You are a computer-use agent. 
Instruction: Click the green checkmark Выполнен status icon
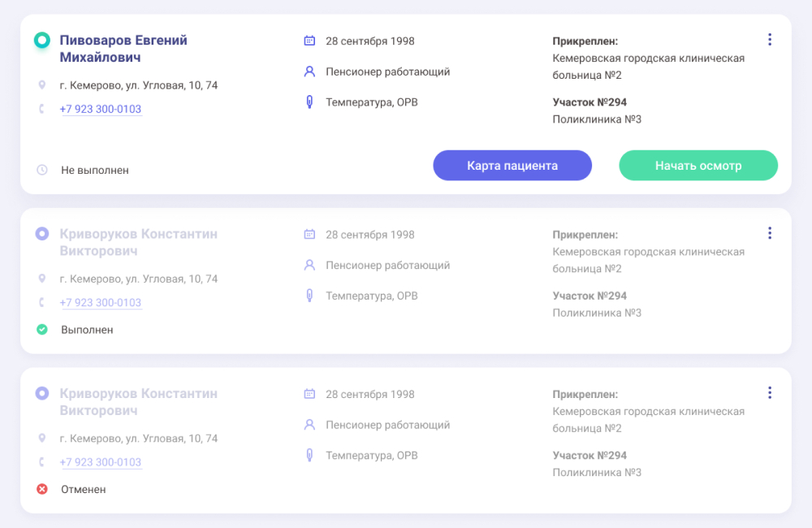(42, 330)
